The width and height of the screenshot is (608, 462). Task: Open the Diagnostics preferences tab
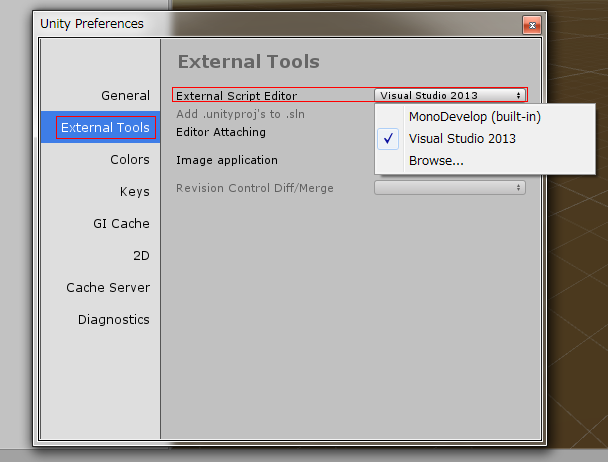[100, 320]
